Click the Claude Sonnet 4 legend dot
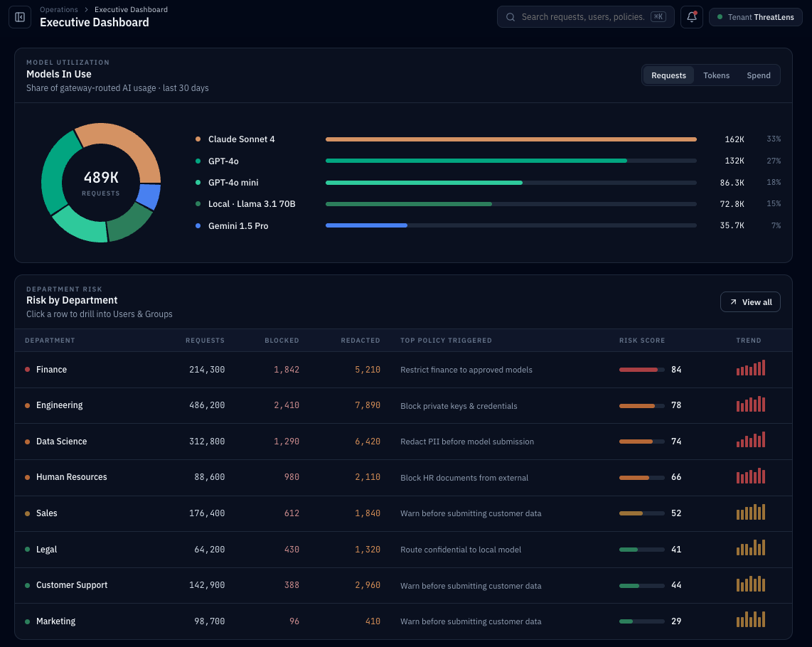 point(198,139)
